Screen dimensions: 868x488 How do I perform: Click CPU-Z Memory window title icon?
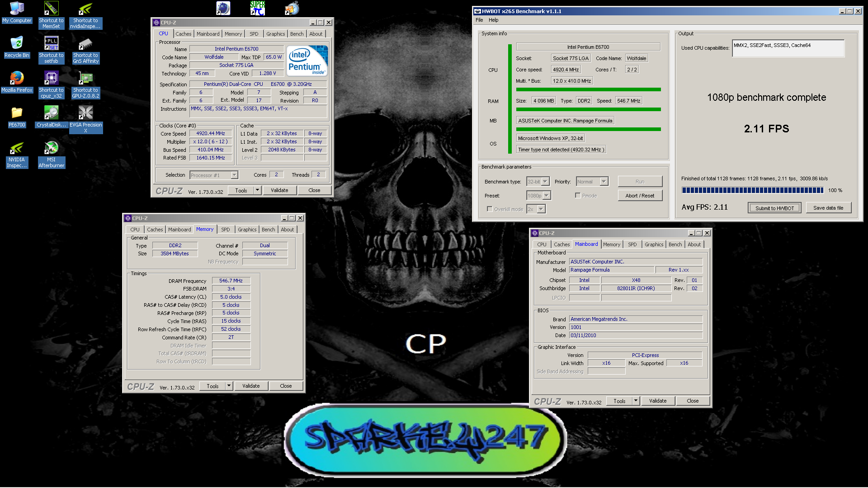click(128, 218)
